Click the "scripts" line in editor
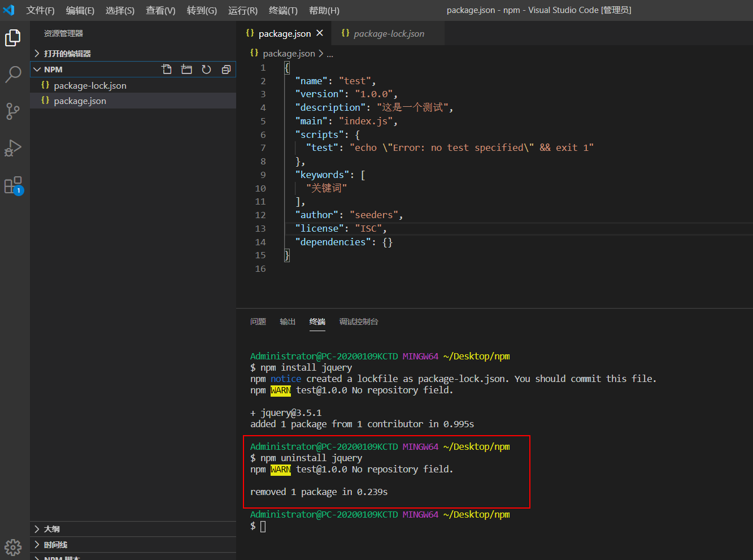 (327, 134)
